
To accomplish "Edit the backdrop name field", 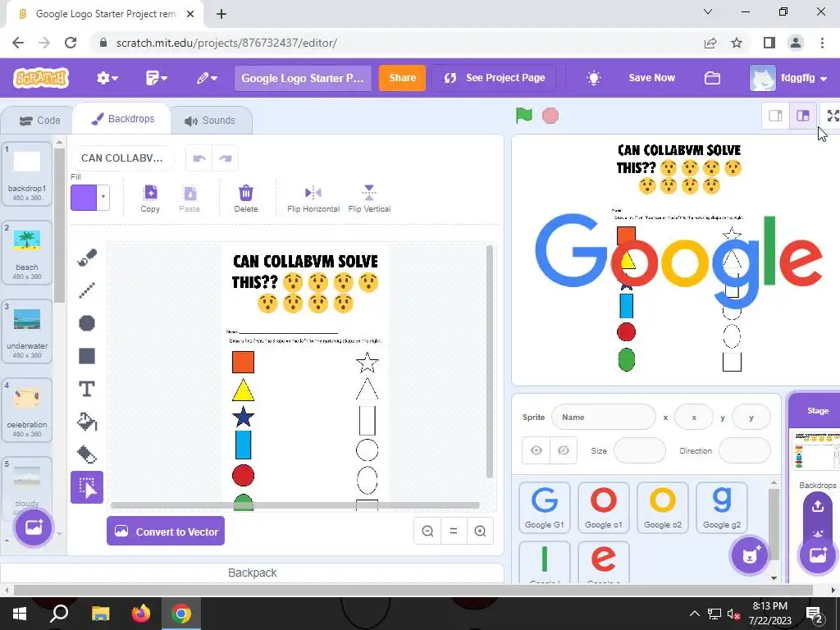I will coord(122,158).
